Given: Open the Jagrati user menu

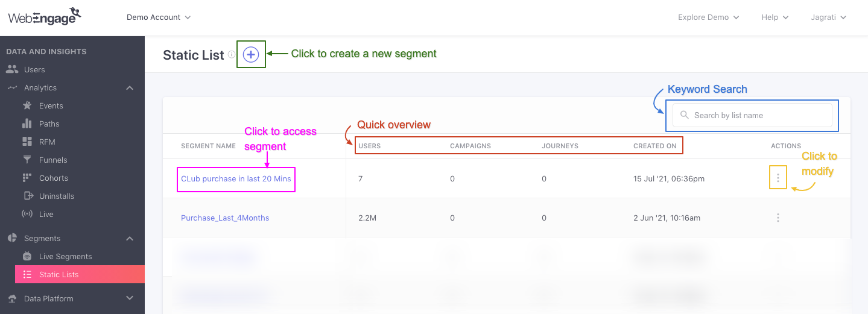Looking at the screenshot, I should click(829, 17).
